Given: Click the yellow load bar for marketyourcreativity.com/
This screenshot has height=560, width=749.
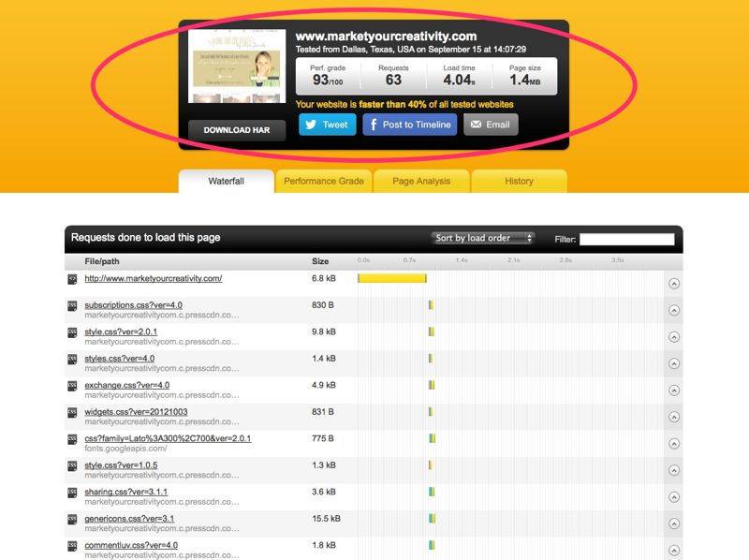Looking at the screenshot, I should (x=391, y=278).
